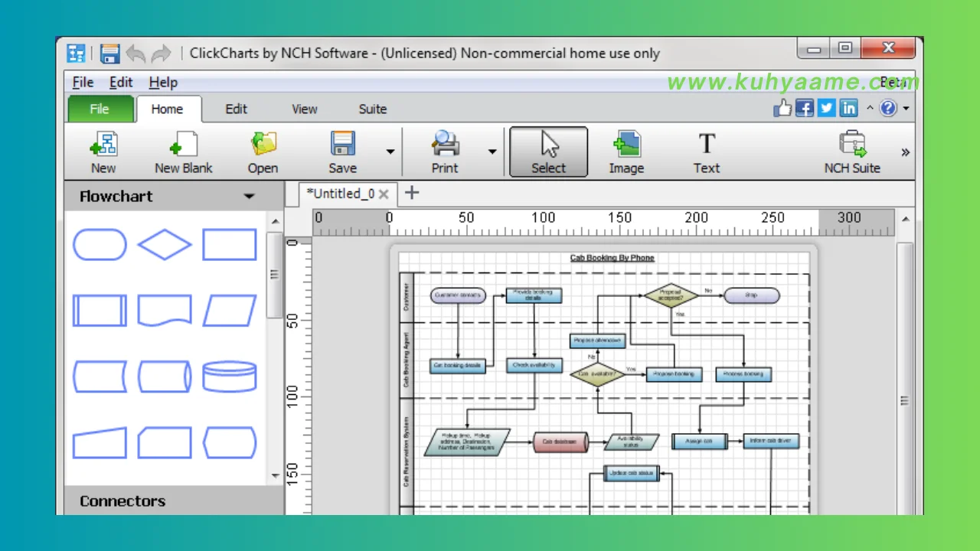Click the thumbs-up like icon
Image resolution: width=980 pixels, height=551 pixels.
point(782,108)
